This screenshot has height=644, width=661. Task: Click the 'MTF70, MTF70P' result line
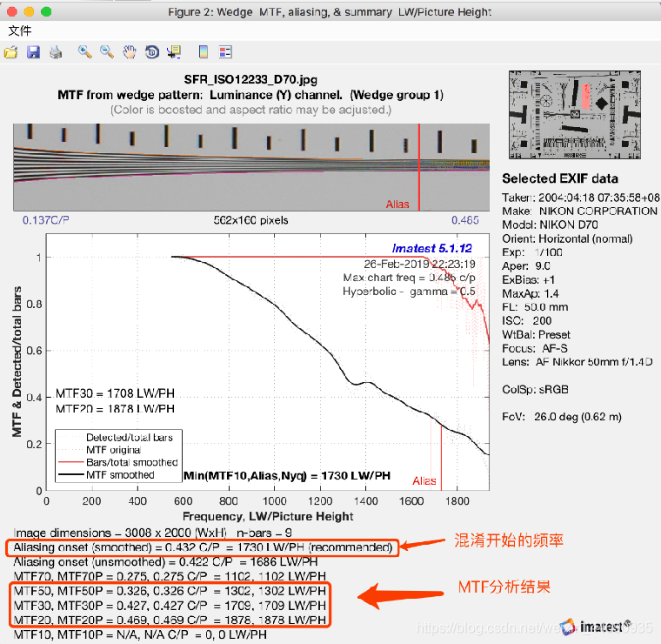tap(170, 576)
